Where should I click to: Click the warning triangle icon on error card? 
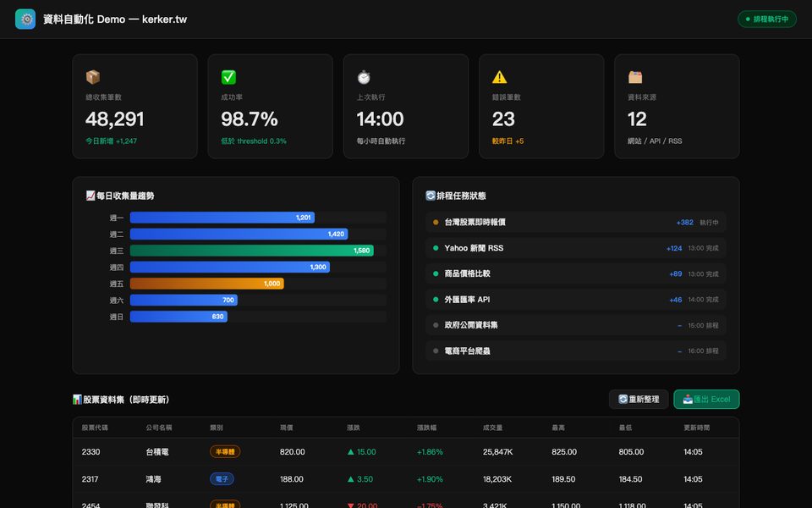pos(499,77)
